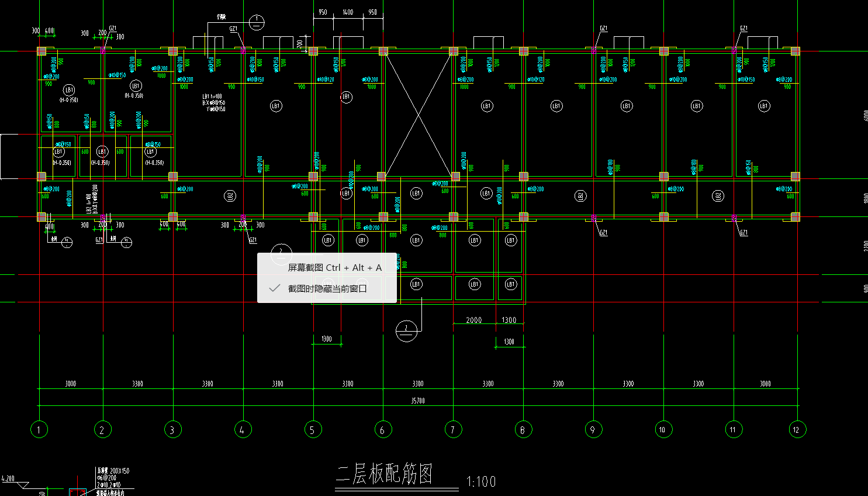Pick grid axis bubble numbered 9

(593, 430)
